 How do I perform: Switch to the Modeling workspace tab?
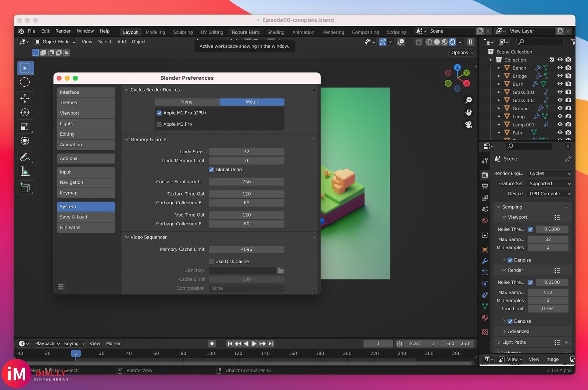point(155,32)
